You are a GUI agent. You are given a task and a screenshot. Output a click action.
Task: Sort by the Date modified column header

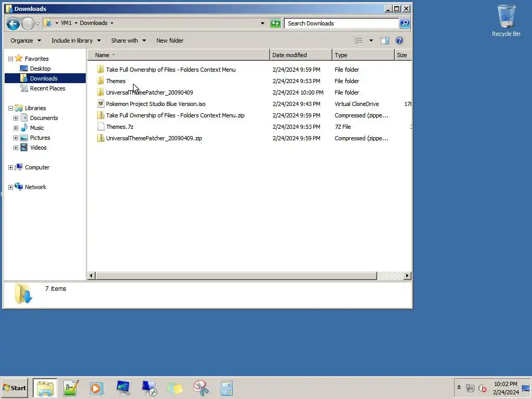[x=301, y=55]
